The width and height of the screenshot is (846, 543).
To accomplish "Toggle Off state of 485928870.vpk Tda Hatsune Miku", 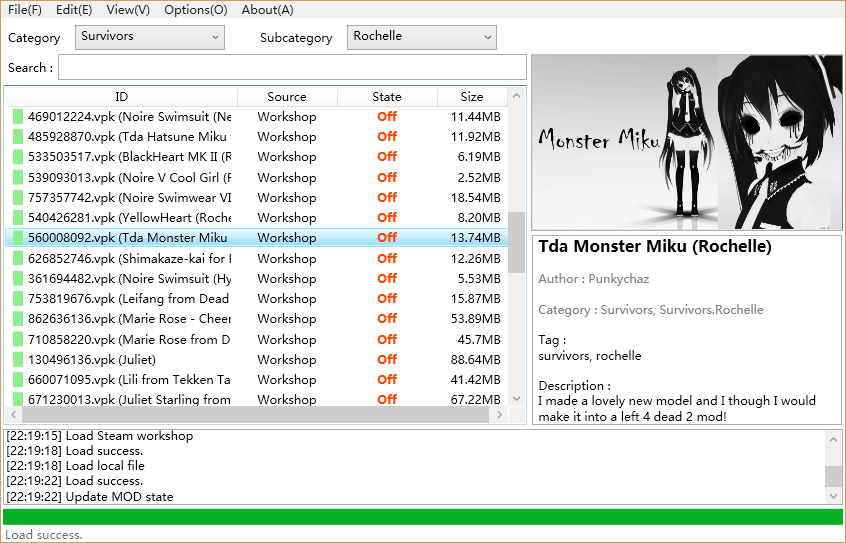I will pos(387,137).
